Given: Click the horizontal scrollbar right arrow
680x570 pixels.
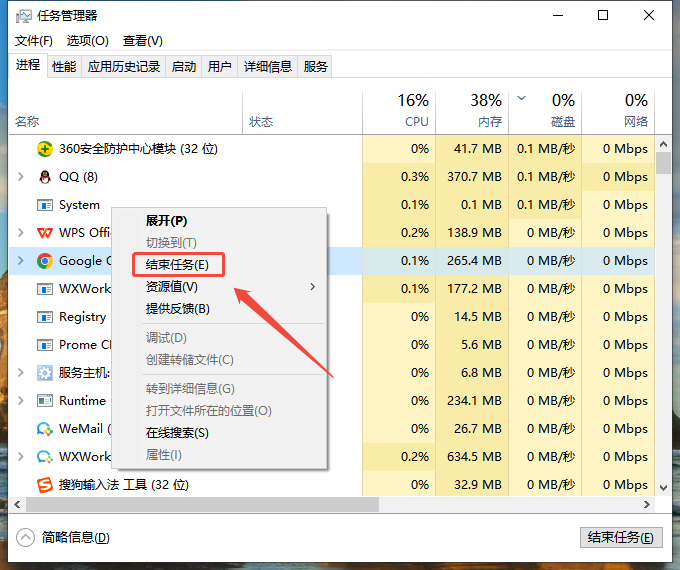Looking at the screenshot, I should click(x=647, y=504).
